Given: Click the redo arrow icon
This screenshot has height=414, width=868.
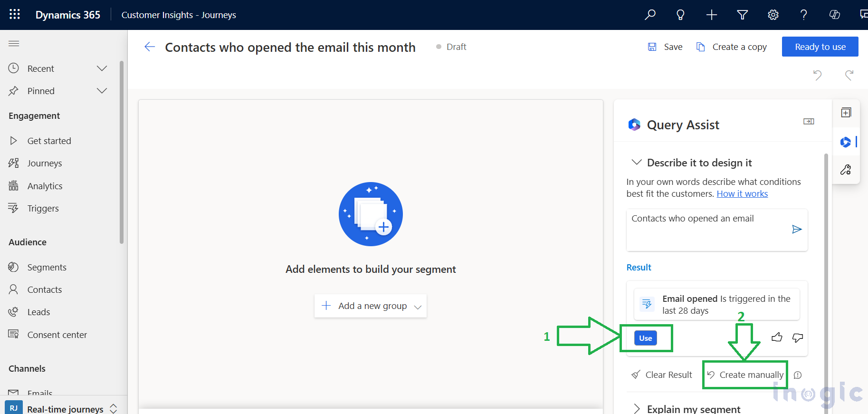Looking at the screenshot, I should (x=849, y=75).
